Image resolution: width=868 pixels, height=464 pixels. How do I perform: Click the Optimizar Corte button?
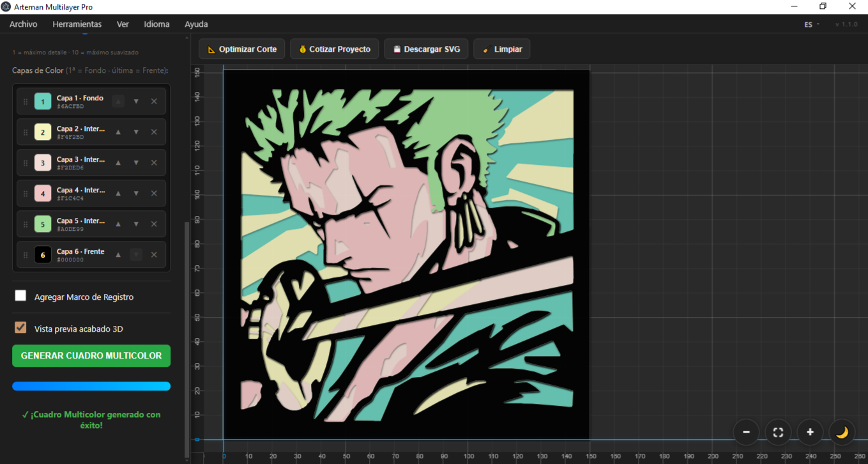242,49
